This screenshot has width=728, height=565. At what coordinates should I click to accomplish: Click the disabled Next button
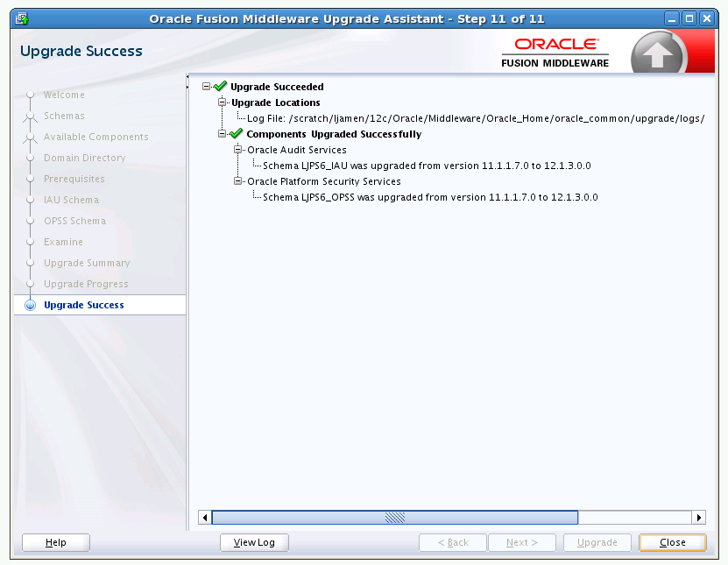pyautogui.click(x=522, y=542)
